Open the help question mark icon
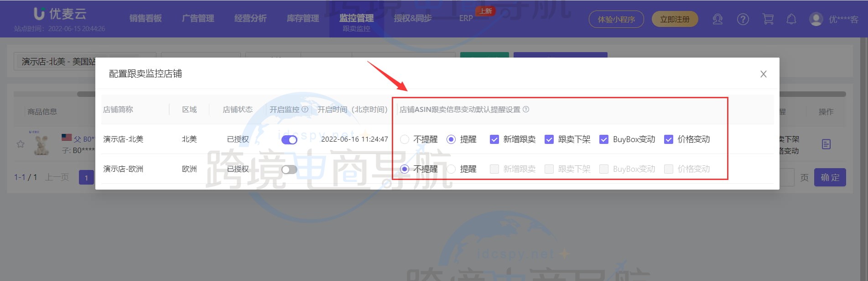This screenshot has height=281, width=868. coord(743,19)
